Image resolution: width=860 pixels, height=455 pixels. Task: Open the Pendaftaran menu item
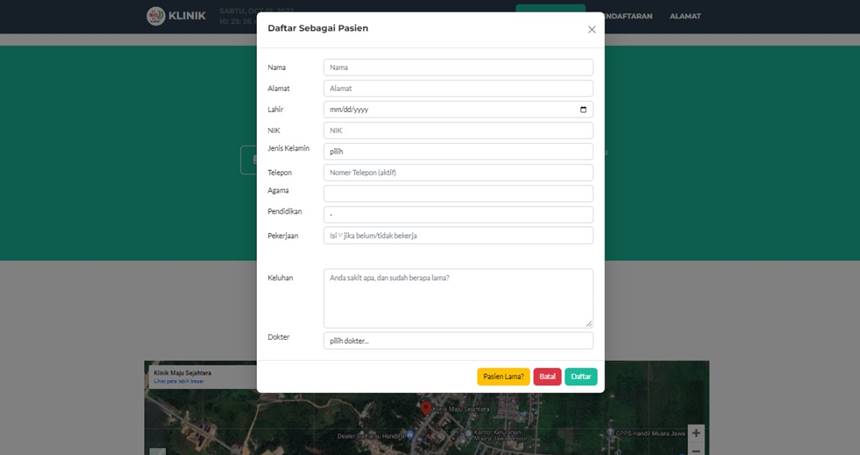point(632,16)
